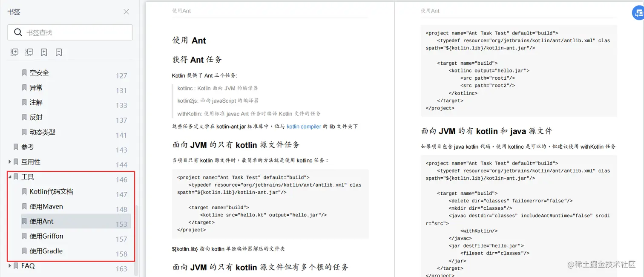Screen dimensions: 644x277
Task: Click page number 153 next to 使用Ant
Action: point(121,224)
